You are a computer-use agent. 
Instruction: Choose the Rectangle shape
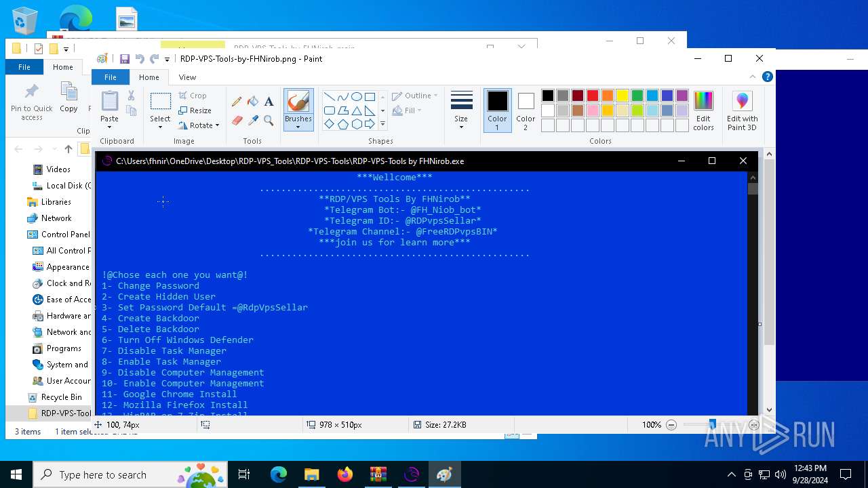pyautogui.click(x=370, y=97)
